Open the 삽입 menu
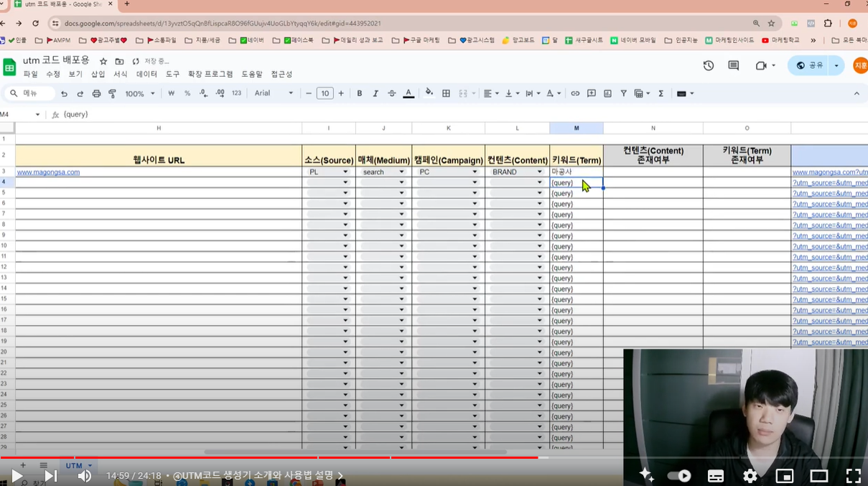The width and height of the screenshot is (868, 486). coord(98,74)
